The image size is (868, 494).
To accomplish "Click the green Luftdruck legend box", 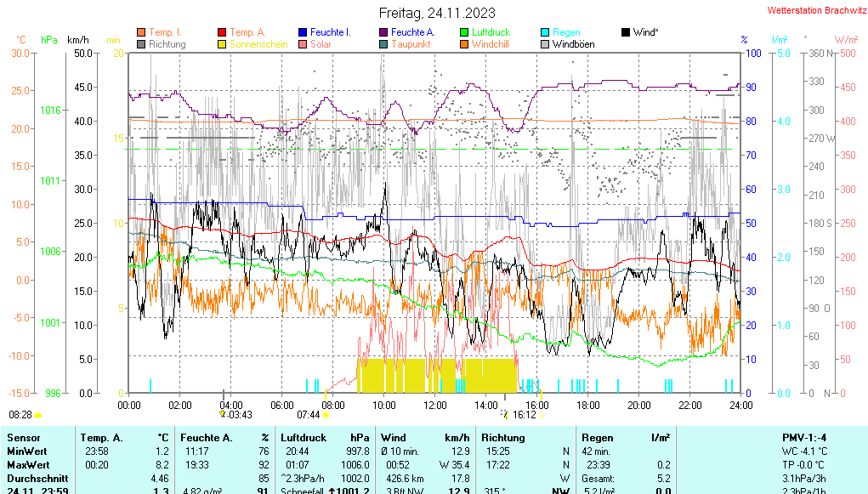I will click(x=464, y=32).
